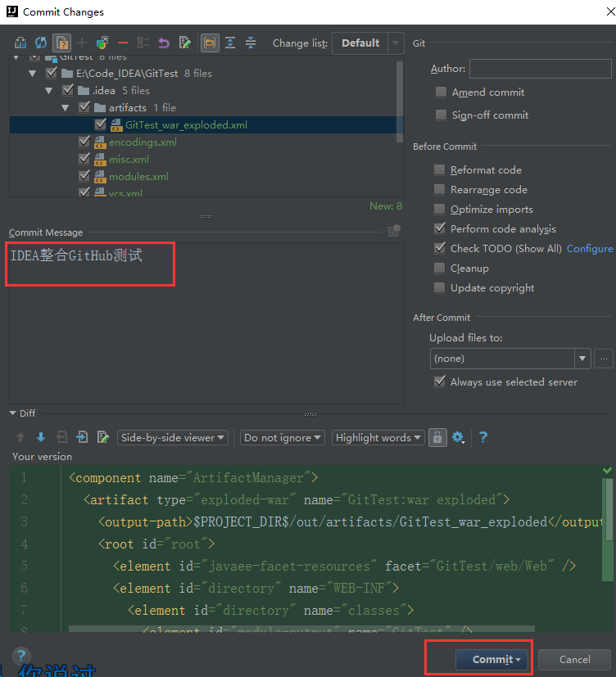The image size is (616, 677).
Task: Uncheck Perform code analysis
Action: [439, 228]
